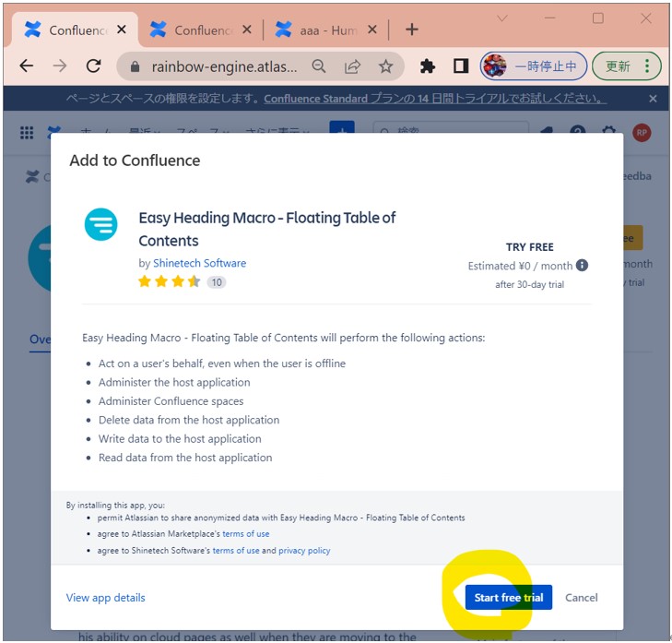This screenshot has width=672, height=643.
Task: Reload the page with the refresh icon
Action: click(x=93, y=66)
